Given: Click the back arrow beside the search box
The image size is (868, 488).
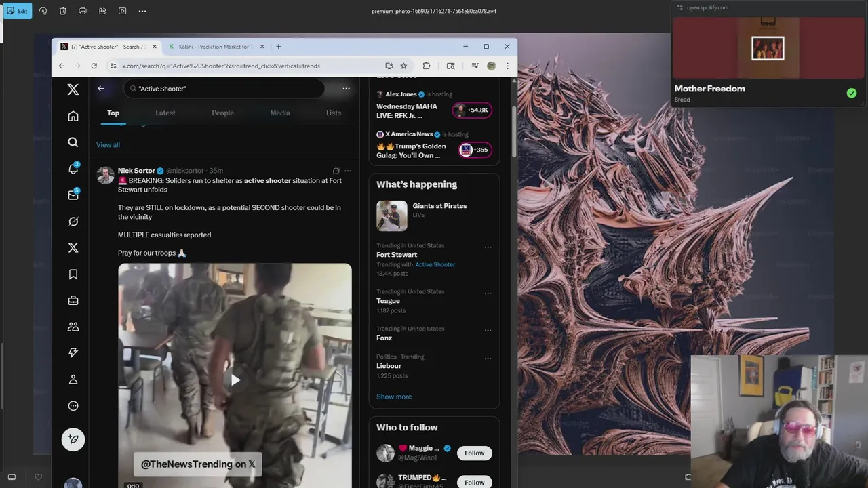Looking at the screenshot, I should pyautogui.click(x=101, y=89).
